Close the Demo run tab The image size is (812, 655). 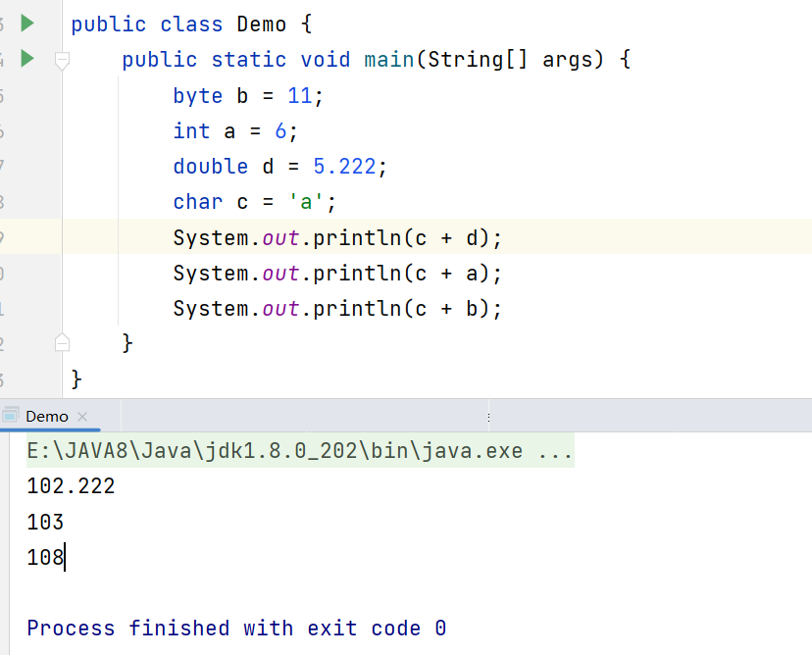tap(82, 417)
